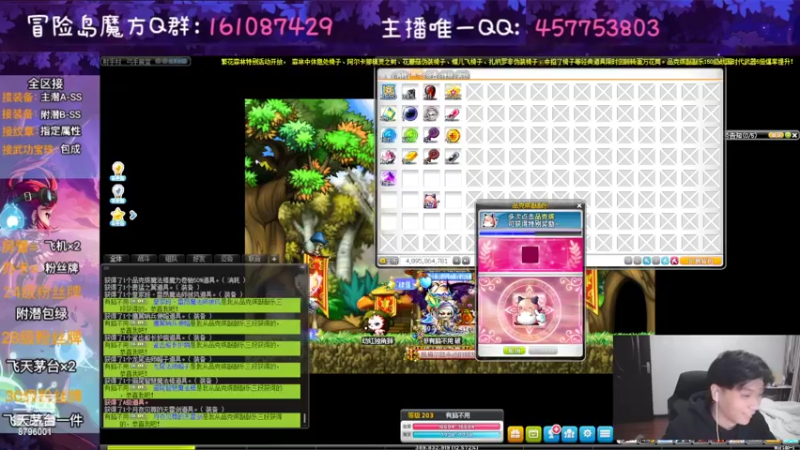Screen dimensions: 800x450
Task: Click the gold meso coin icon in inventory footer
Action: 383,261
